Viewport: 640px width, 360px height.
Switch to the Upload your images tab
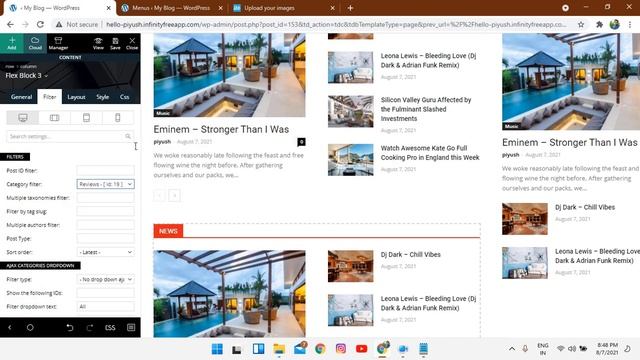[269, 8]
